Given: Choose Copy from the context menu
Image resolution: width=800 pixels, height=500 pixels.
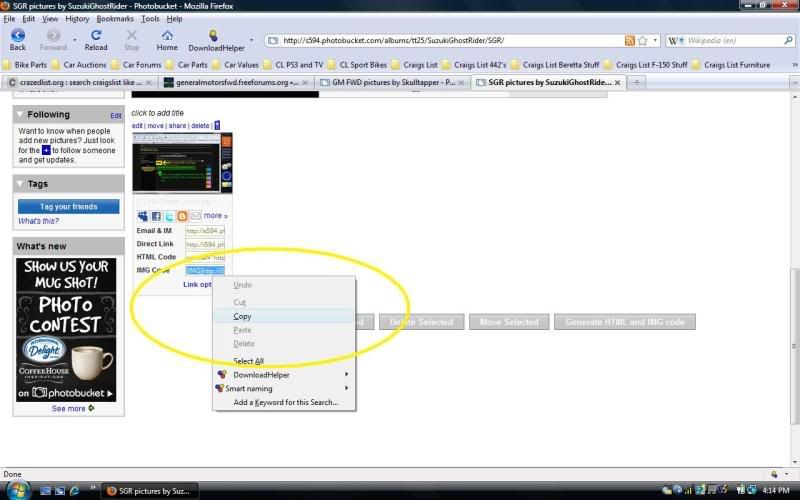Looking at the screenshot, I should 242,316.
